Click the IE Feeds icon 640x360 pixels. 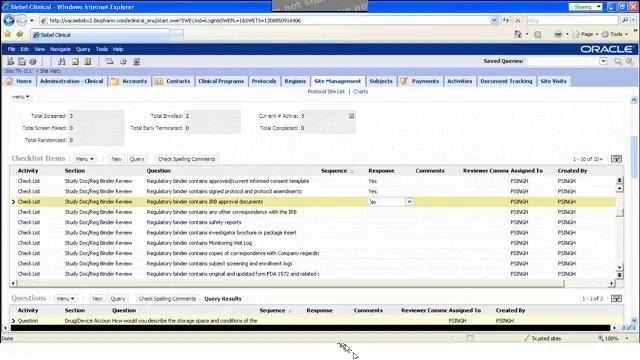[538, 34]
